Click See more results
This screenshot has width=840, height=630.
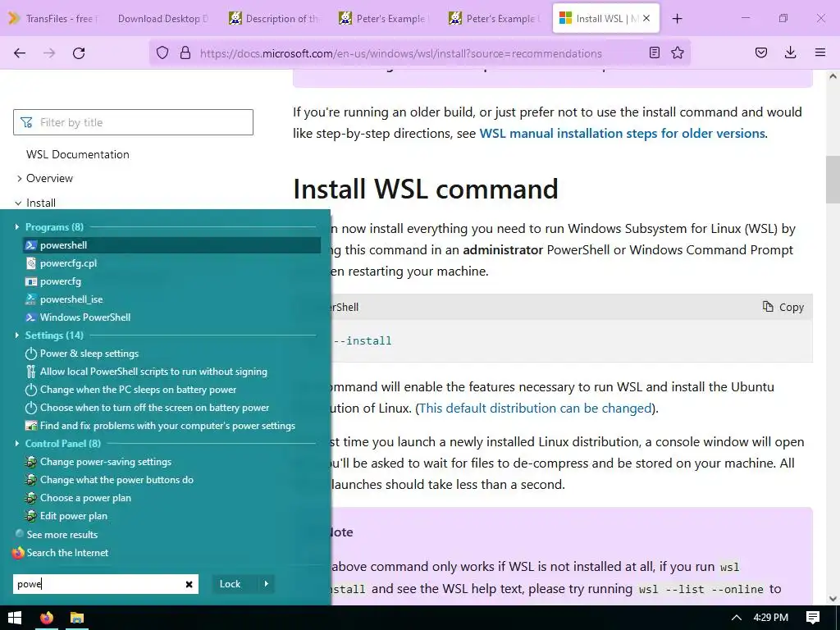pos(57,535)
